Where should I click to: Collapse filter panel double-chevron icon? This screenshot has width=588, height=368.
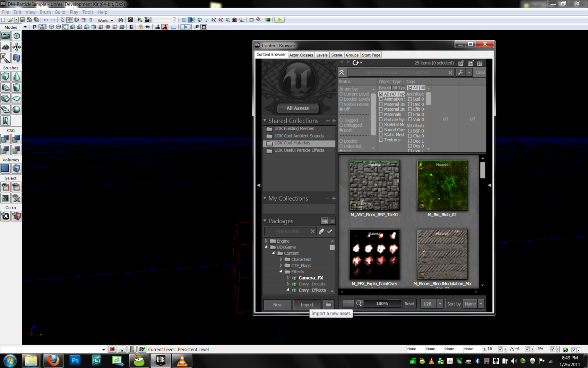click(341, 72)
